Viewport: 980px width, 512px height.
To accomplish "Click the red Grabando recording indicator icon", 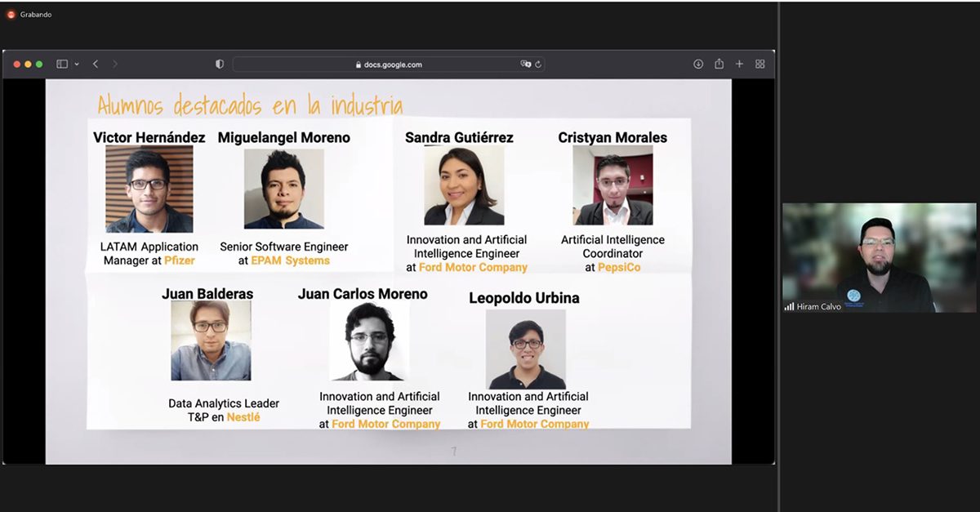I will click(x=11, y=14).
